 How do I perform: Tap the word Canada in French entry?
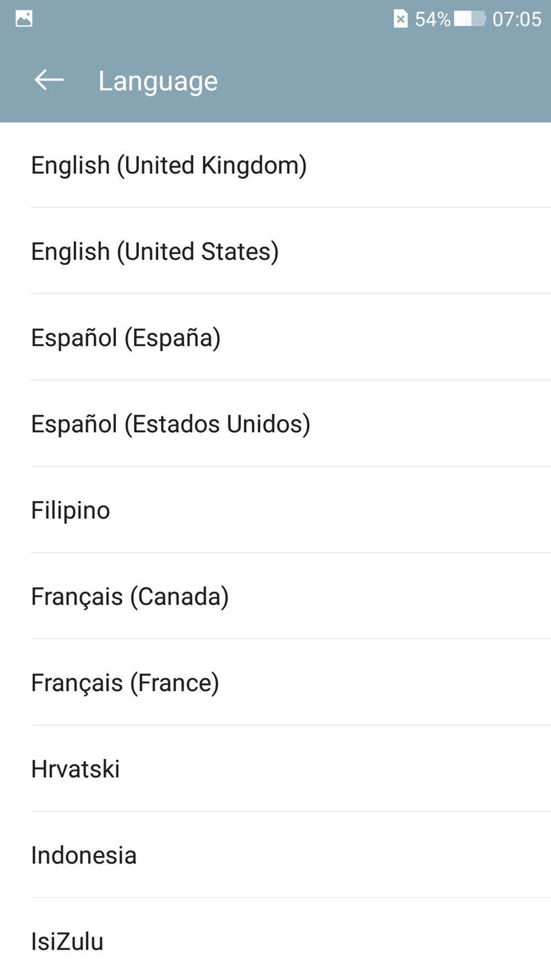[x=179, y=597]
